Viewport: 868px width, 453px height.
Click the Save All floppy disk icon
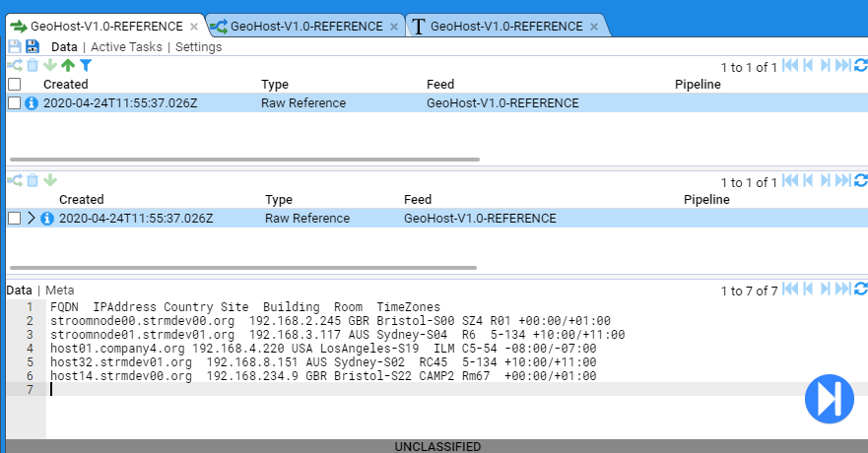point(32,47)
